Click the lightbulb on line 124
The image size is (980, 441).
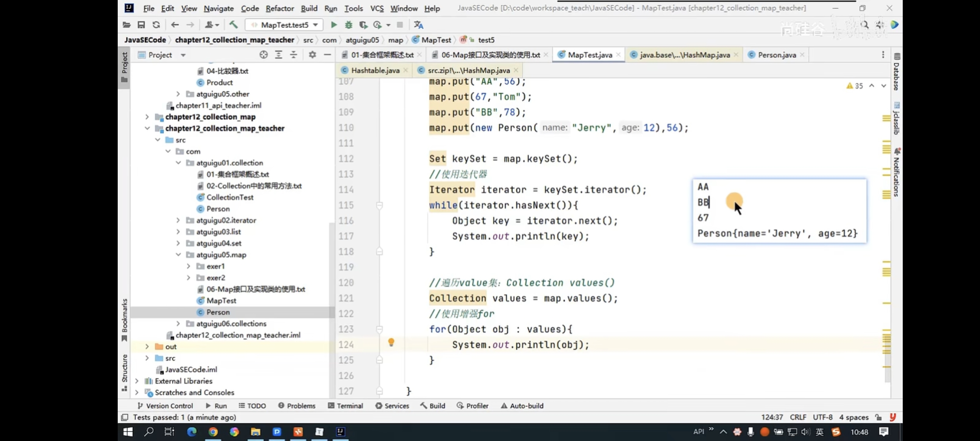click(x=391, y=342)
